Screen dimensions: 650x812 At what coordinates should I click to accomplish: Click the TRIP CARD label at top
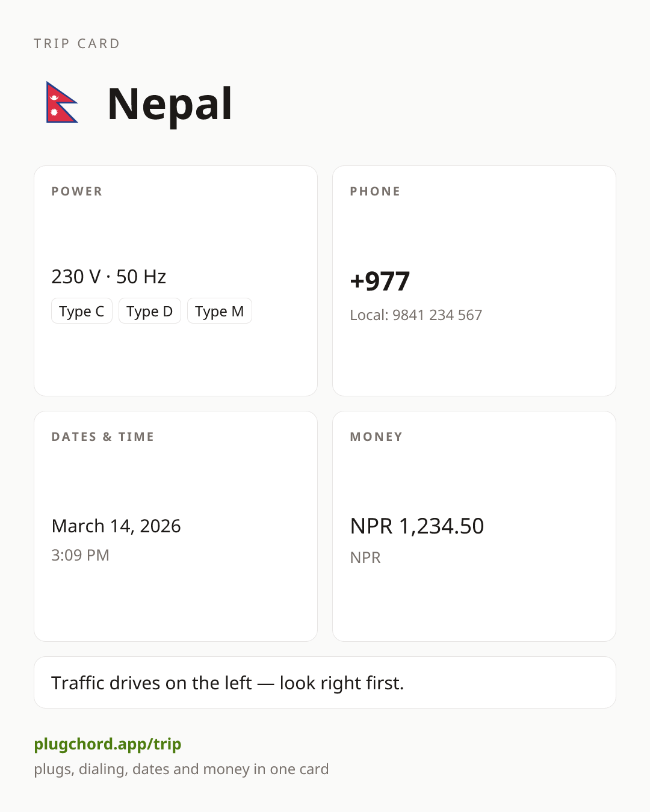click(77, 44)
